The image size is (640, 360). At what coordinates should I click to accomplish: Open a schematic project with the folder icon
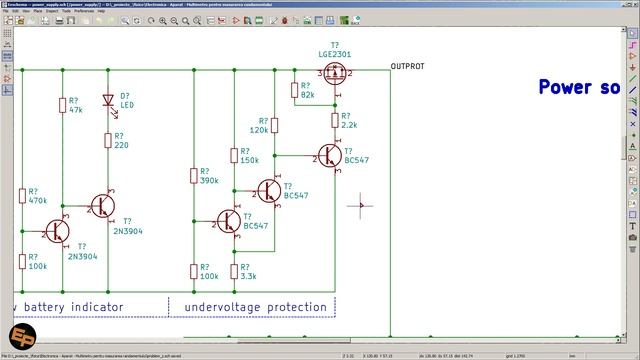tap(20, 20)
